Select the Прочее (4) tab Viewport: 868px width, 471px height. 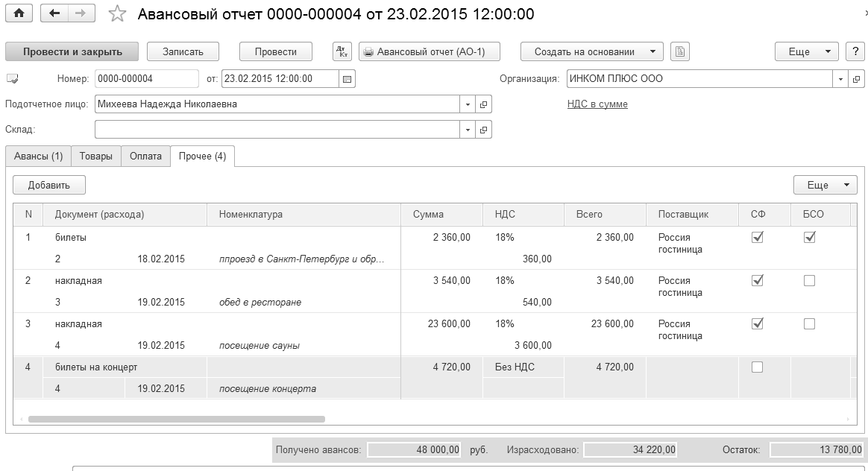coord(202,156)
